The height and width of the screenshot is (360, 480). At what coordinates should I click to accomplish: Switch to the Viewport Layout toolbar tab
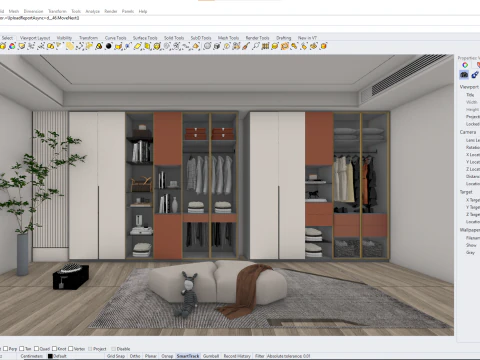(35, 38)
